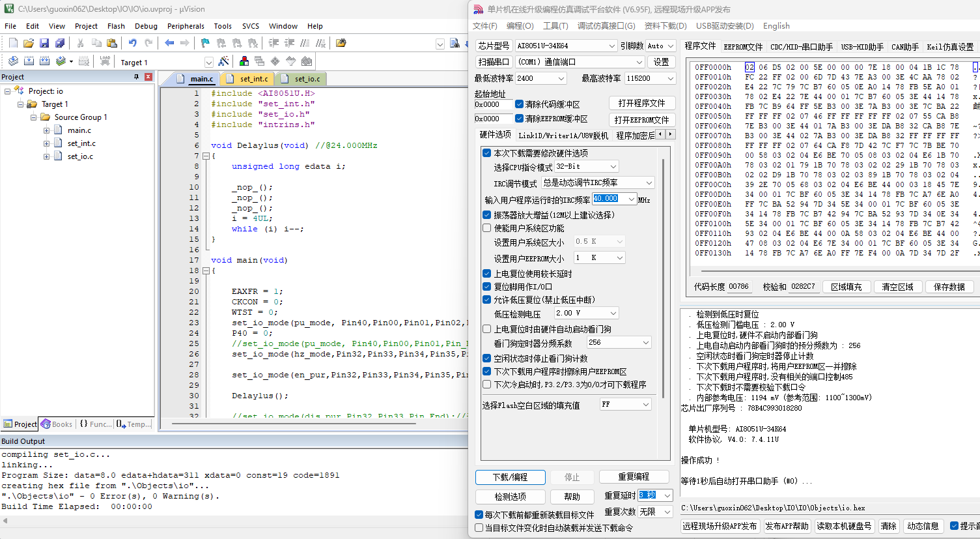Screen dimensions: 980x539
Task: Click the Navigate Backwards blue arrow icon
Action: tap(169, 43)
